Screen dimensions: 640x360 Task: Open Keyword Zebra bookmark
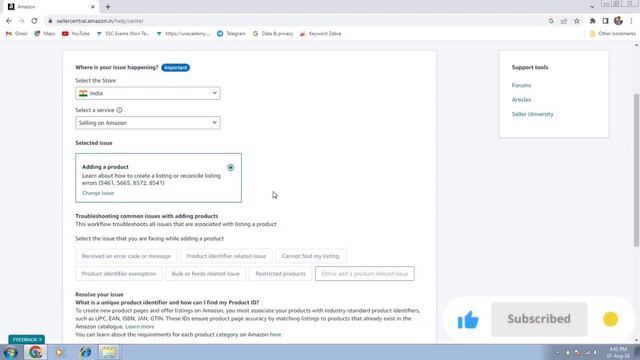pos(320,33)
